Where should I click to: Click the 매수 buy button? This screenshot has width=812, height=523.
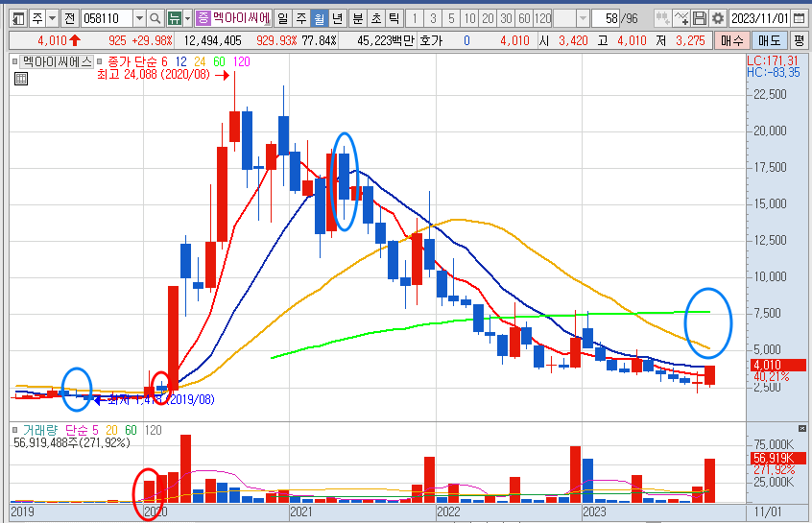(731, 40)
